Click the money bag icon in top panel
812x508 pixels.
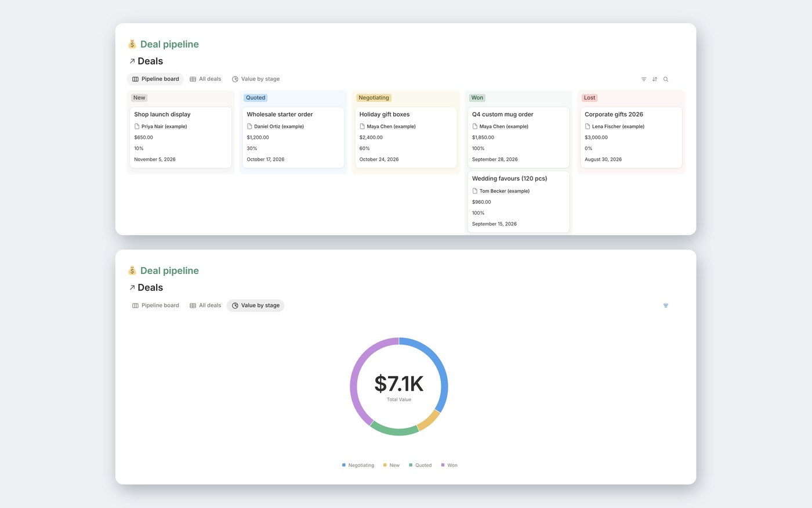click(132, 44)
